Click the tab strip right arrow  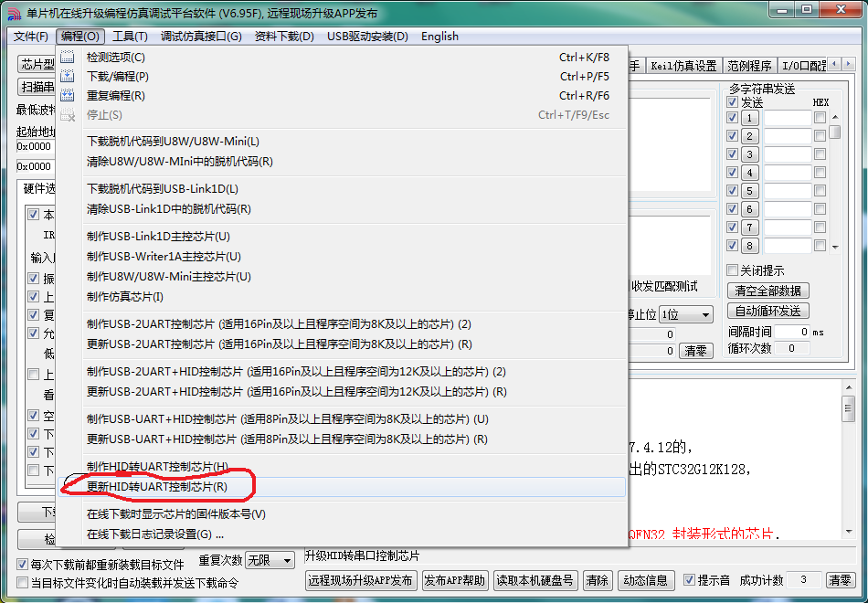848,64
